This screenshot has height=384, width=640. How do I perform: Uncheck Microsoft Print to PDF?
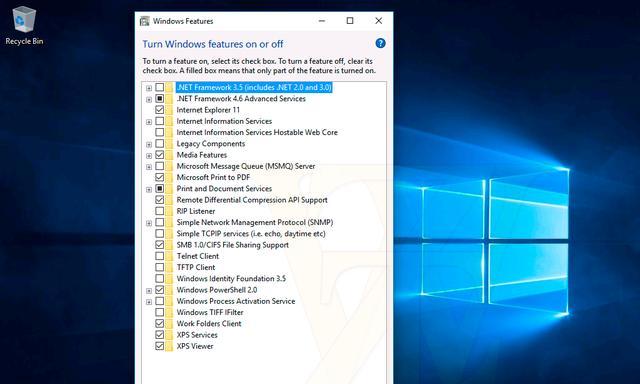tap(160, 178)
